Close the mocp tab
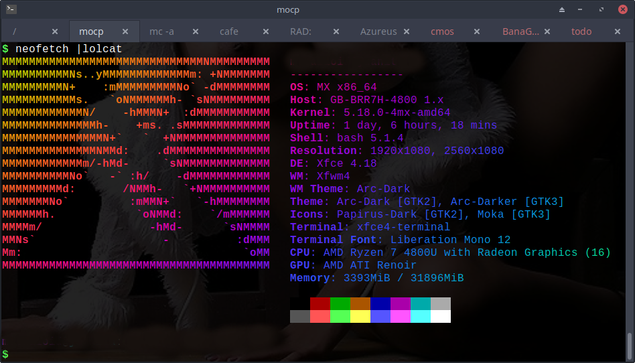 [x=126, y=32]
